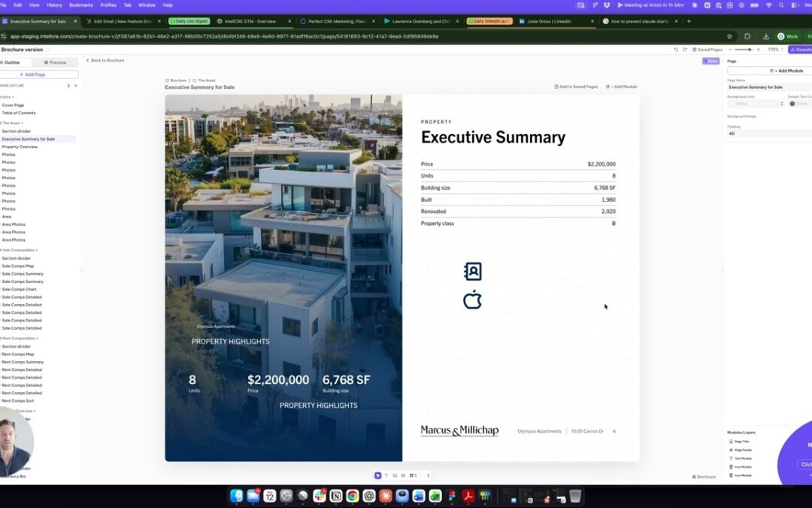This screenshot has width=812, height=508.
Task: Click the Marcus & Millichap logo
Action: click(x=459, y=430)
